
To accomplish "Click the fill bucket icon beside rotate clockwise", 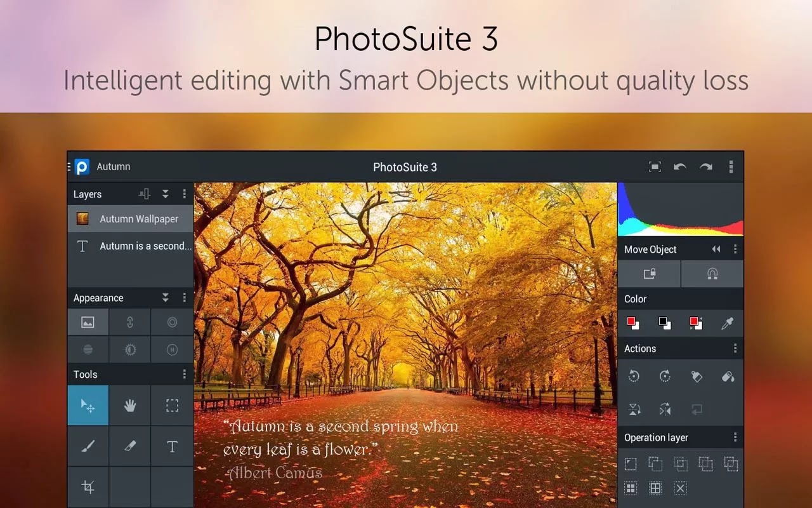I will [x=697, y=377].
